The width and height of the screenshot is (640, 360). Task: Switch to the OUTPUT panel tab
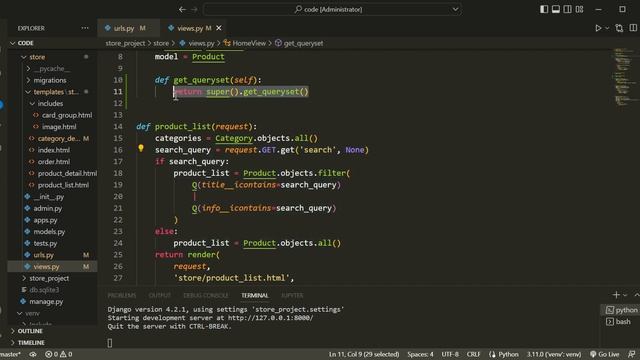[x=160, y=296]
